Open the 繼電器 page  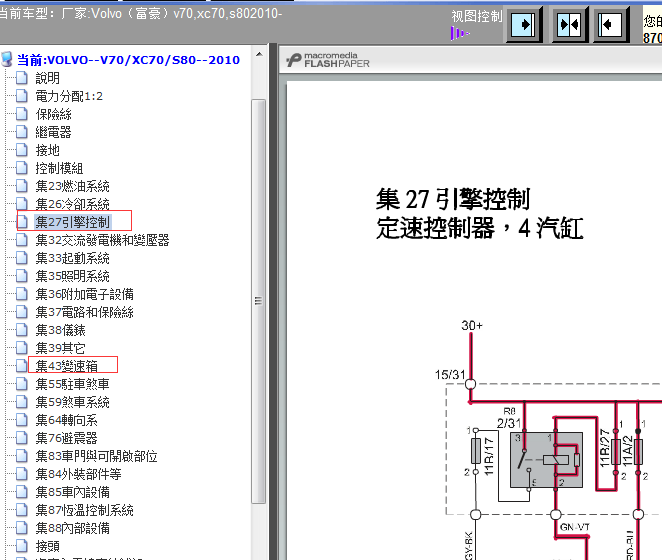(x=53, y=132)
